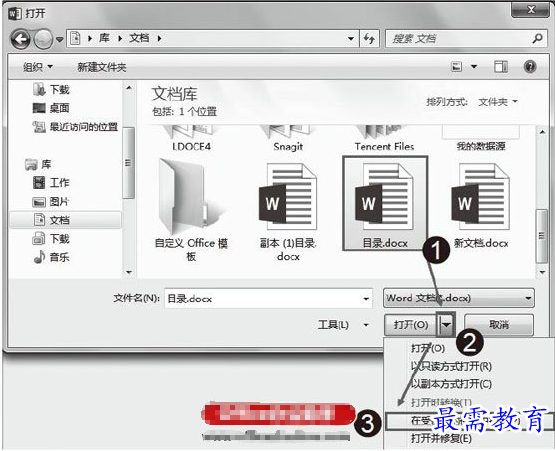This screenshot has height=451, width=555.
Task: Select the 我的数据源 folder
Action: coord(481,137)
